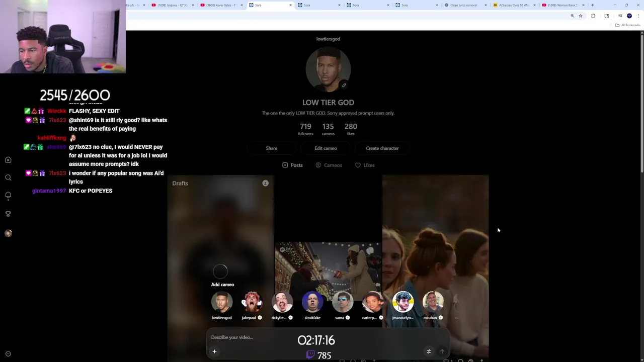This screenshot has height=362, width=644.
Task: Open the more options ellipsis in sidebar
Action: [8, 354]
